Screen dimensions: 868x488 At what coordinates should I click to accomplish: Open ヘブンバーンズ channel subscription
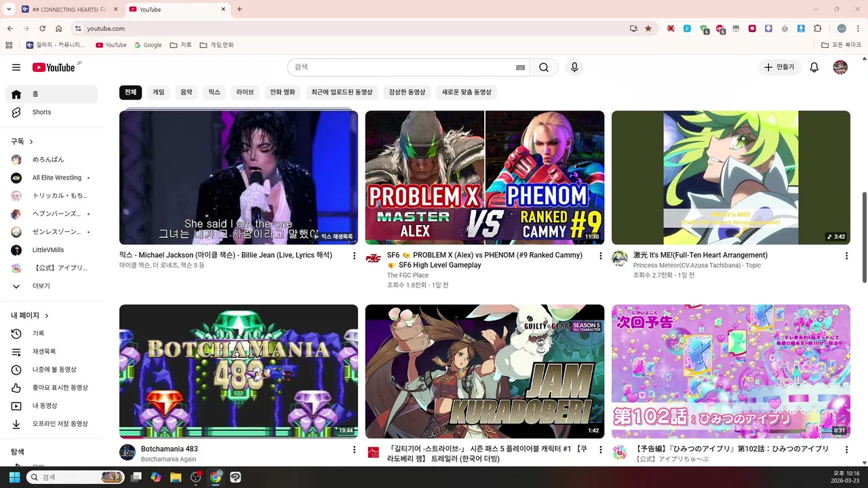[x=52, y=213]
